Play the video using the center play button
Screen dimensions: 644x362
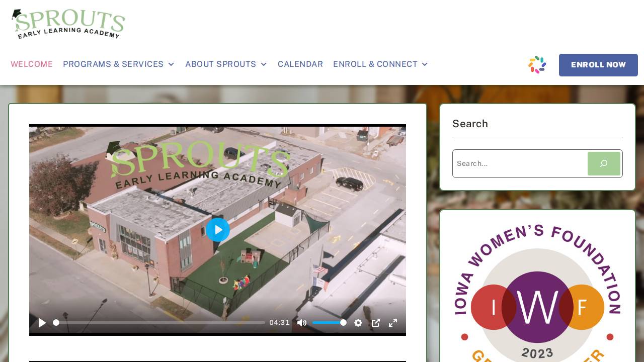[218, 230]
